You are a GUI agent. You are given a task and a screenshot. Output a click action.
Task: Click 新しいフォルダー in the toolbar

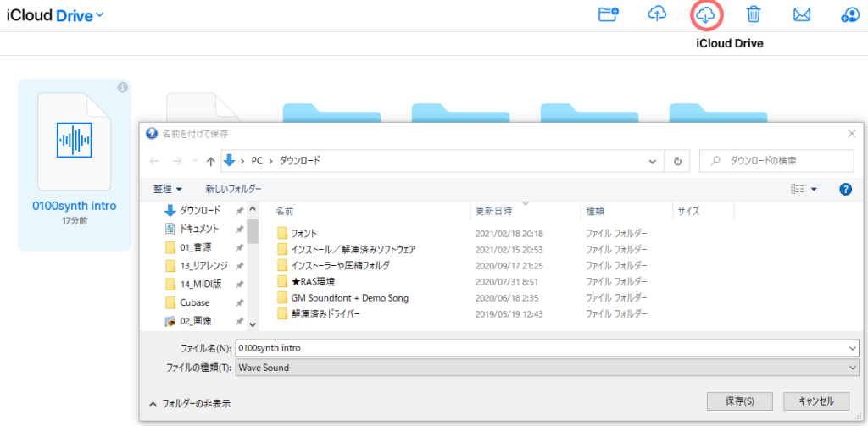click(x=233, y=189)
